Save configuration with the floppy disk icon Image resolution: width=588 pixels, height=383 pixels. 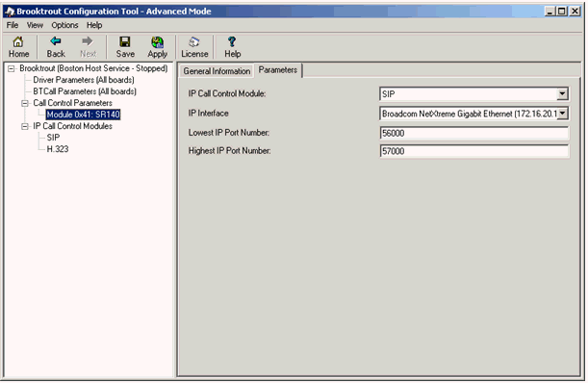click(x=125, y=47)
